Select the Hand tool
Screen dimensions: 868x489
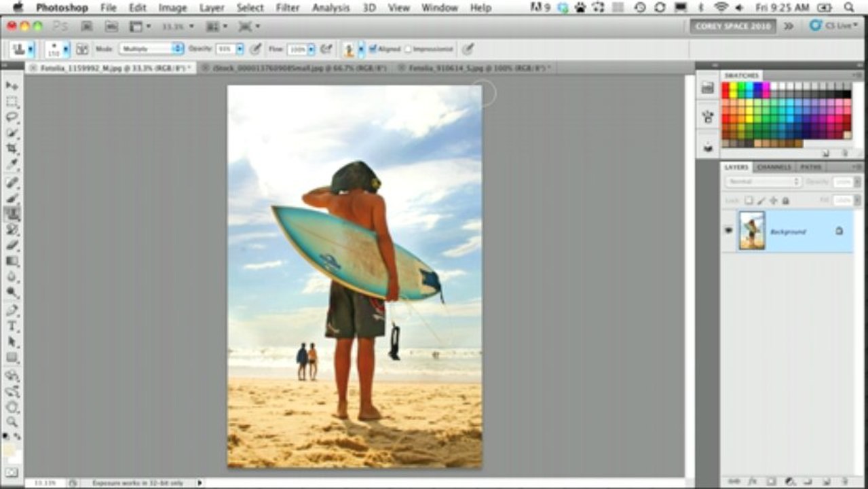[x=12, y=407]
